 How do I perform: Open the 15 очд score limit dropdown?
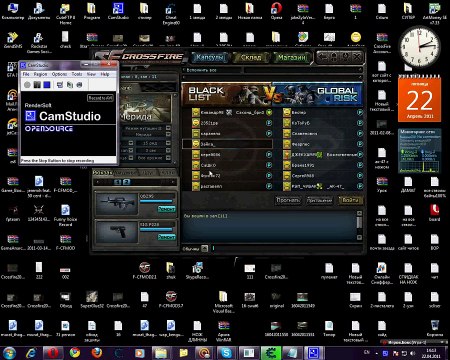[168, 143]
